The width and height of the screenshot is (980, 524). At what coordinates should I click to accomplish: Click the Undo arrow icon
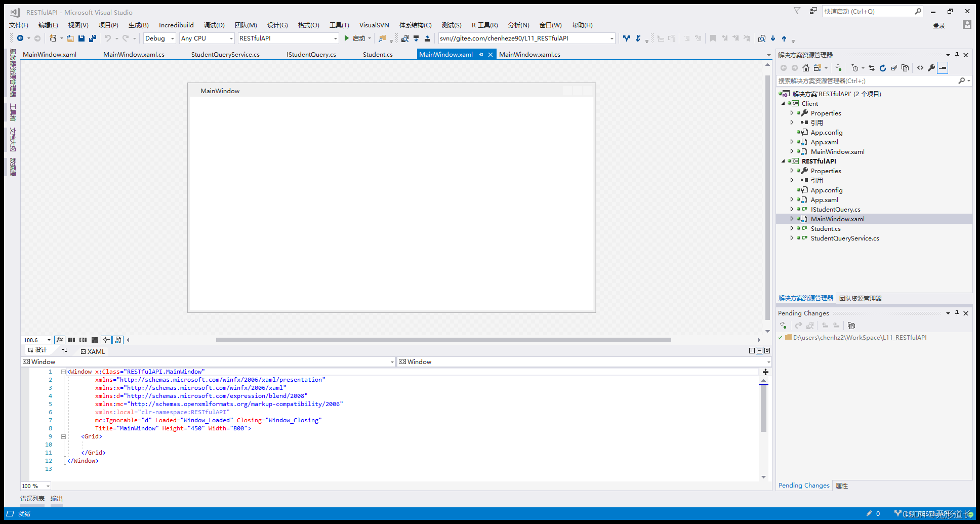[107, 38]
